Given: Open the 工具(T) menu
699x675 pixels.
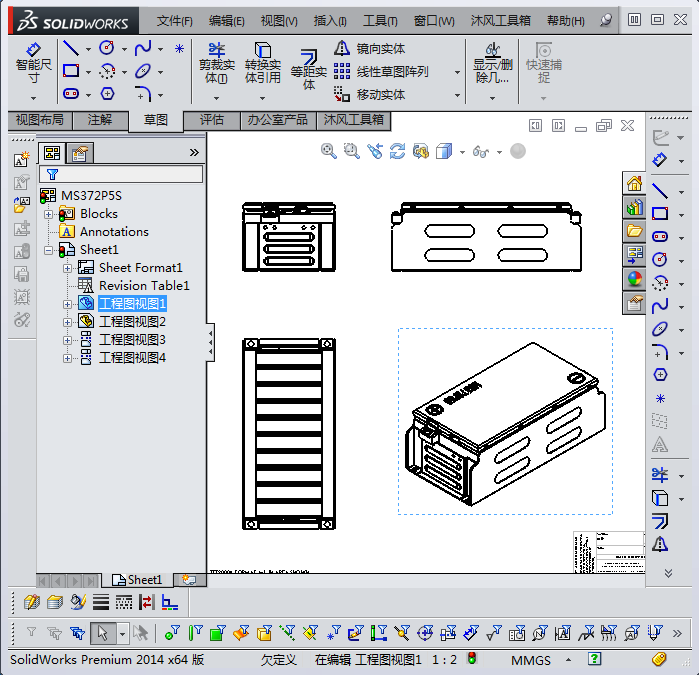Looking at the screenshot, I should (380, 20).
